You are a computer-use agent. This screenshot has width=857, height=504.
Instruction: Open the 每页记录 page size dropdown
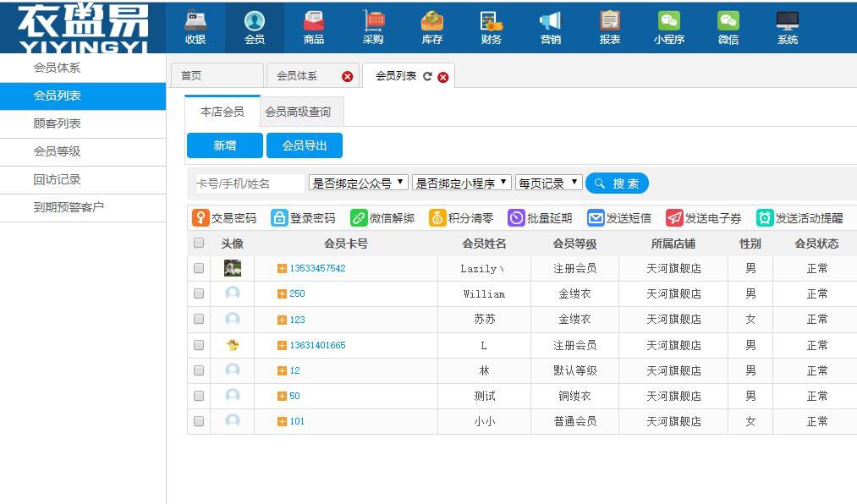[x=549, y=182]
